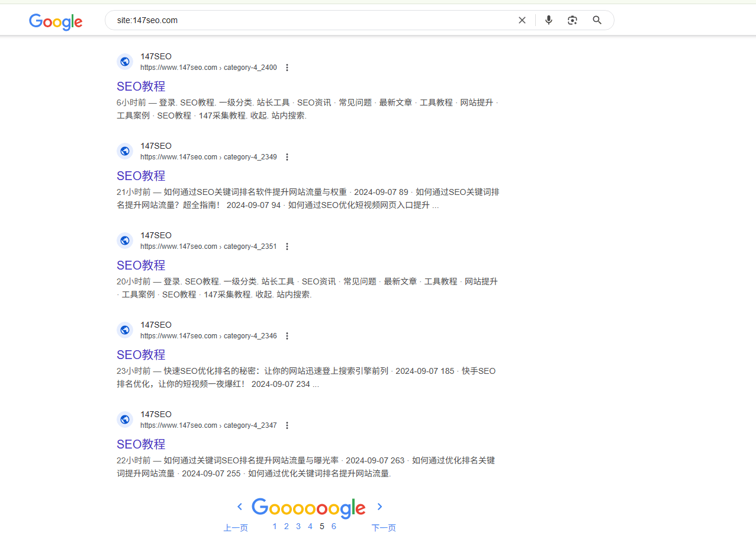Open SEO教程 title of category-4_2351 result
The width and height of the screenshot is (756, 538).
(141, 265)
